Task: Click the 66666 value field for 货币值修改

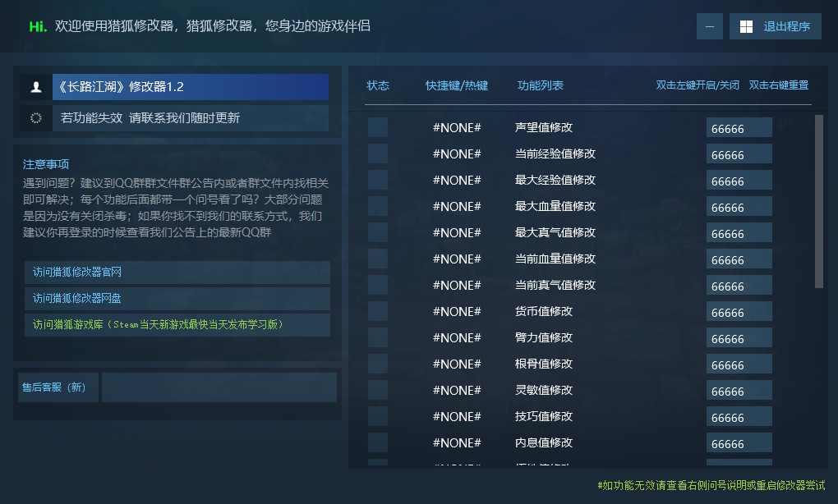Action: click(739, 311)
